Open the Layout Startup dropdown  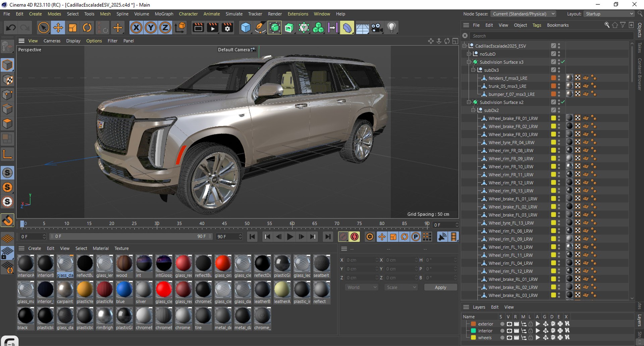point(609,14)
